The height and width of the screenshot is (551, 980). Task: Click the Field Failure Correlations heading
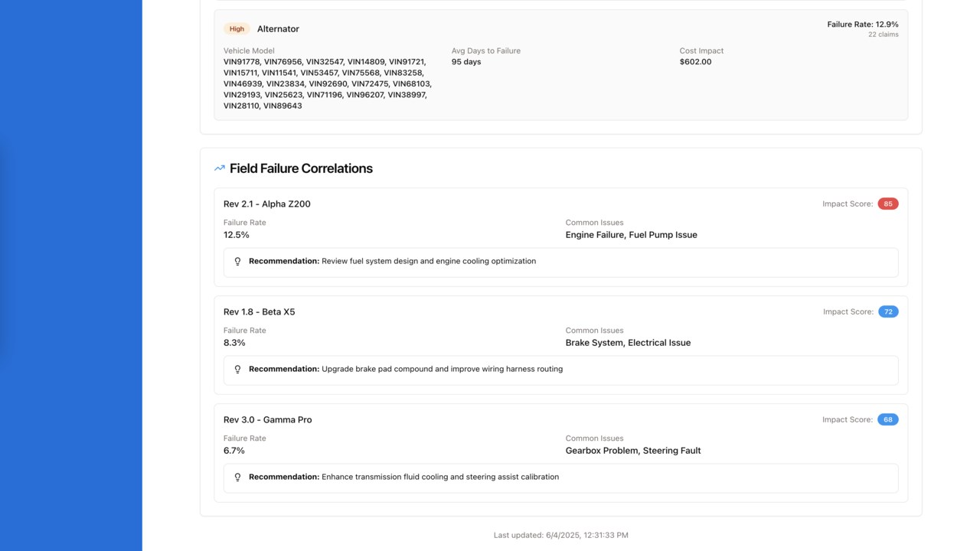click(x=301, y=168)
